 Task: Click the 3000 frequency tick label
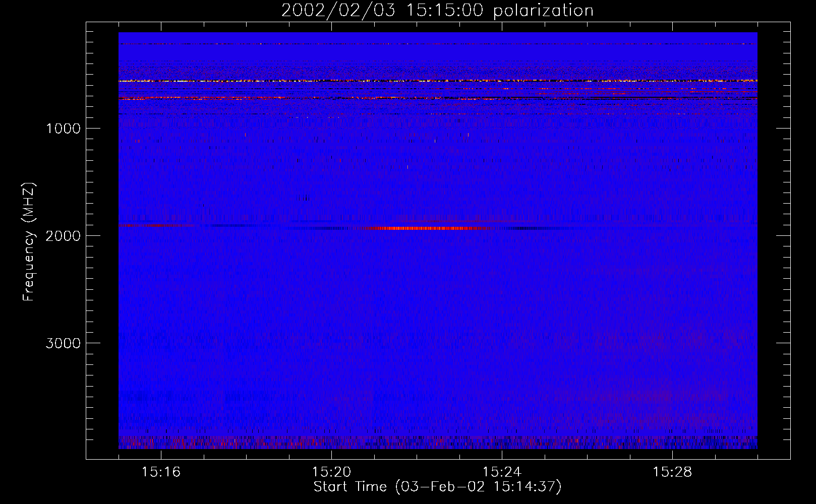pyautogui.click(x=63, y=343)
